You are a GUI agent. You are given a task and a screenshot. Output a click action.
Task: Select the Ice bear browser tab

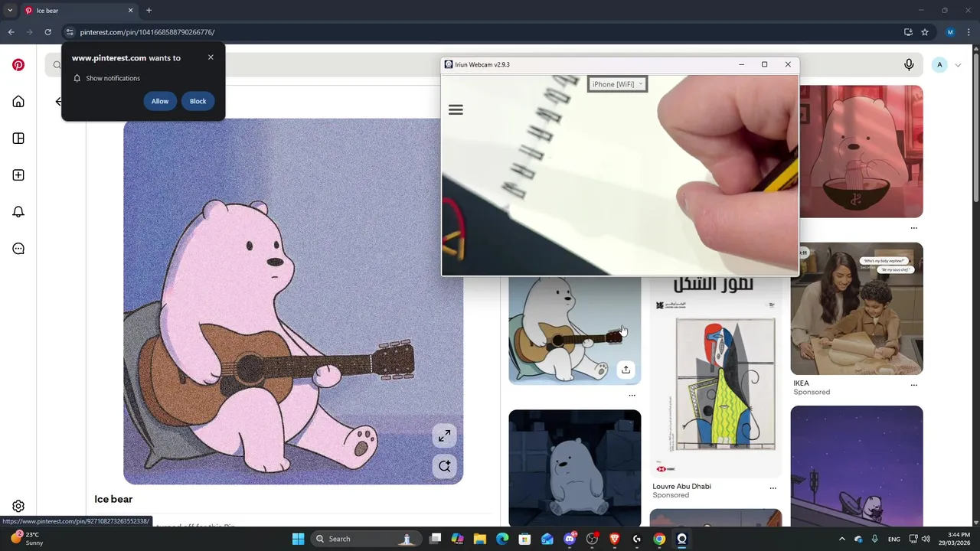(x=79, y=11)
